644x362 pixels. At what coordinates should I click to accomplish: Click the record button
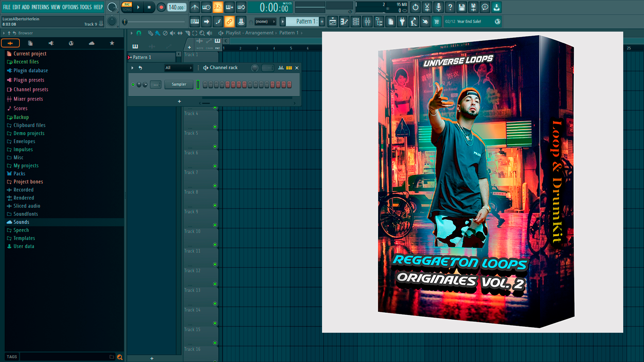tap(161, 8)
